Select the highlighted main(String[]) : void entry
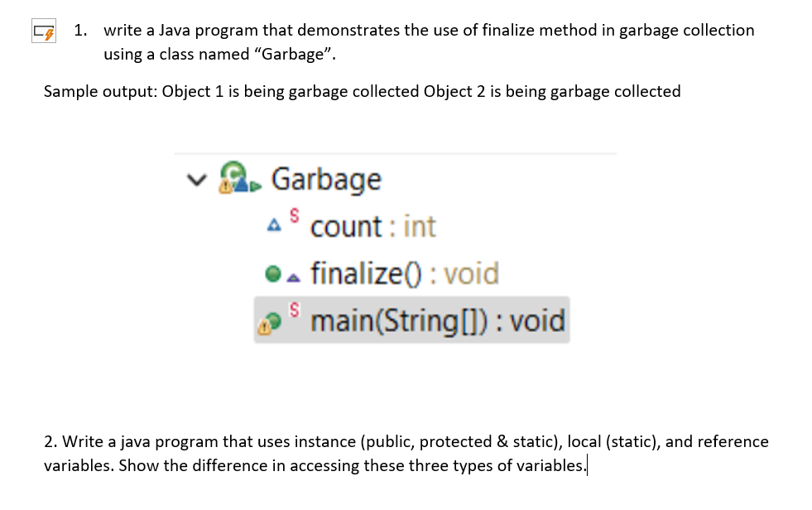 [411, 320]
